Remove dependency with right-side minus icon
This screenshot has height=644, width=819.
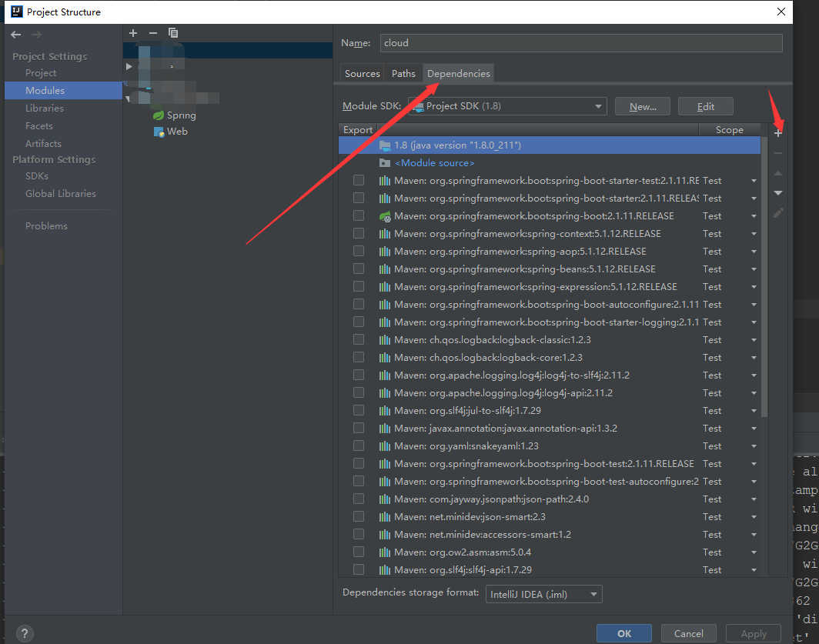click(x=777, y=153)
